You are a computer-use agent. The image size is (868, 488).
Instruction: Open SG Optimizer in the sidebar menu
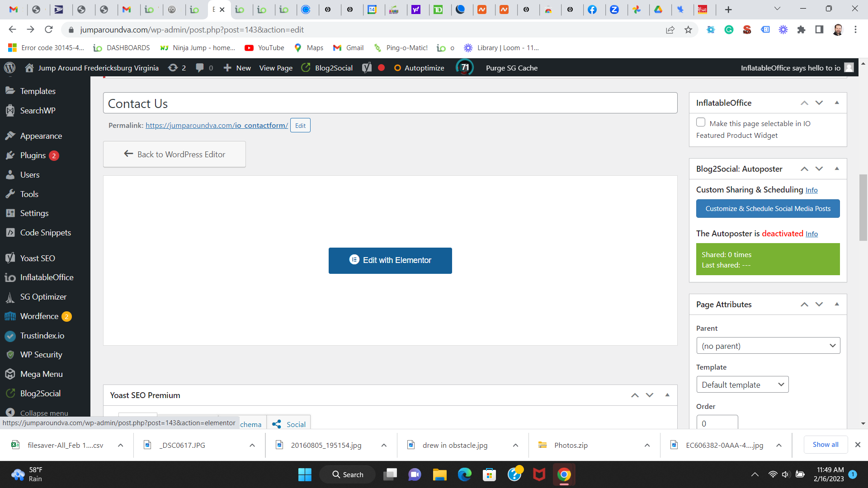[x=43, y=297]
